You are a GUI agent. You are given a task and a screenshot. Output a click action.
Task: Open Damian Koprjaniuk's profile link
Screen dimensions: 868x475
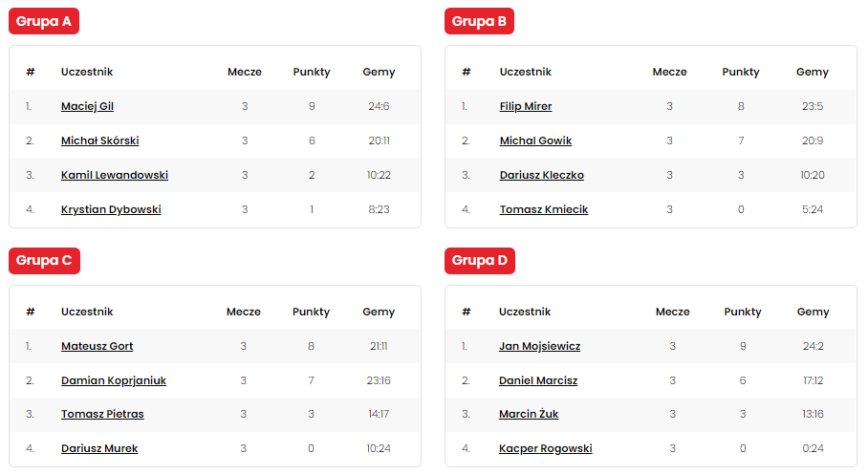pyautogui.click(x=113, y=380)
